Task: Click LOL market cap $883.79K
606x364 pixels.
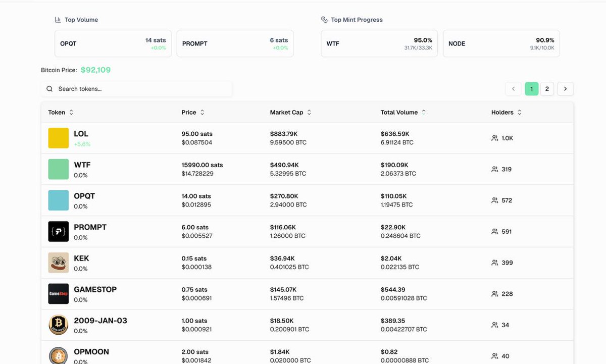Action: click(284, 134)
